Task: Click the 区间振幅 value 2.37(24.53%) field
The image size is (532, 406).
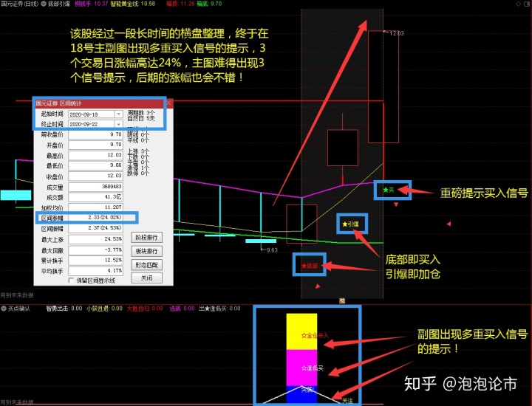Action: click(x=95, y=228)
